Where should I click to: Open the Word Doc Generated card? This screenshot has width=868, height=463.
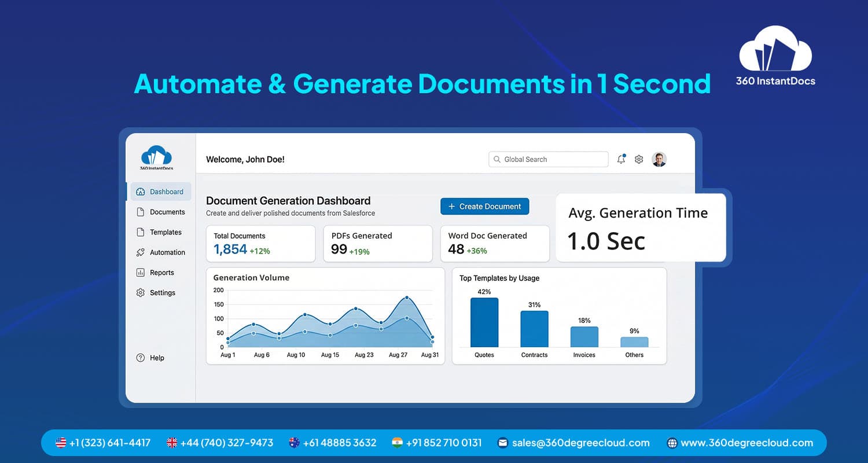495,244
